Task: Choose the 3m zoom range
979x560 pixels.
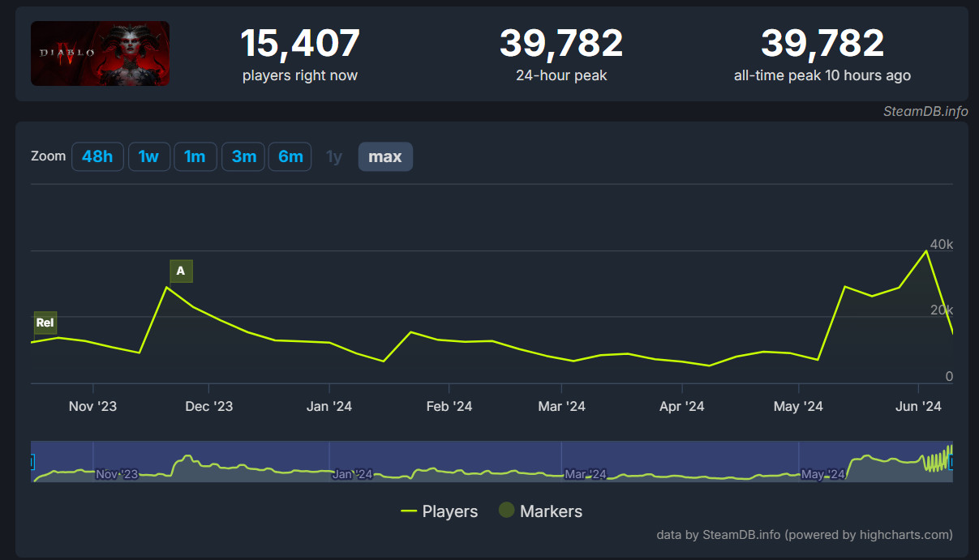Action: click(244, 156)
